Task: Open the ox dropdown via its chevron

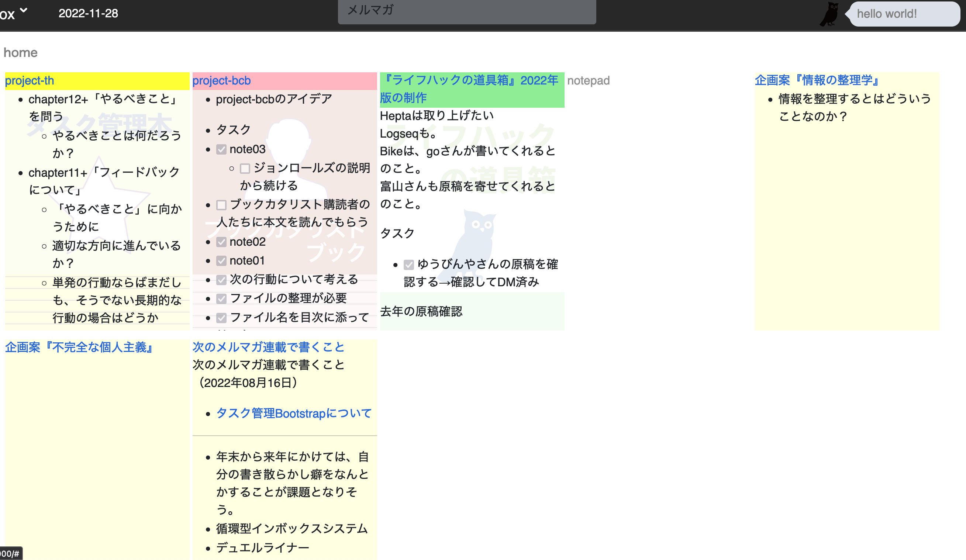Action: 24,10
